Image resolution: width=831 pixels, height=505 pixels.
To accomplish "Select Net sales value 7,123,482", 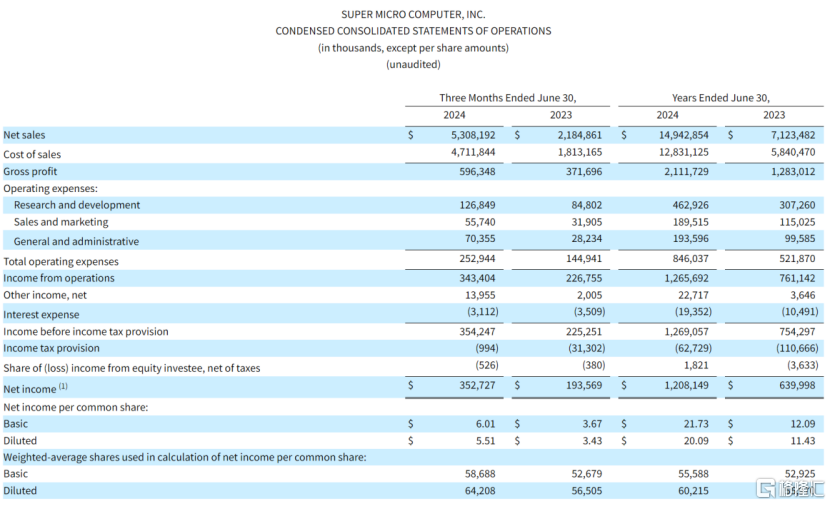I will (x=793, y=135).
